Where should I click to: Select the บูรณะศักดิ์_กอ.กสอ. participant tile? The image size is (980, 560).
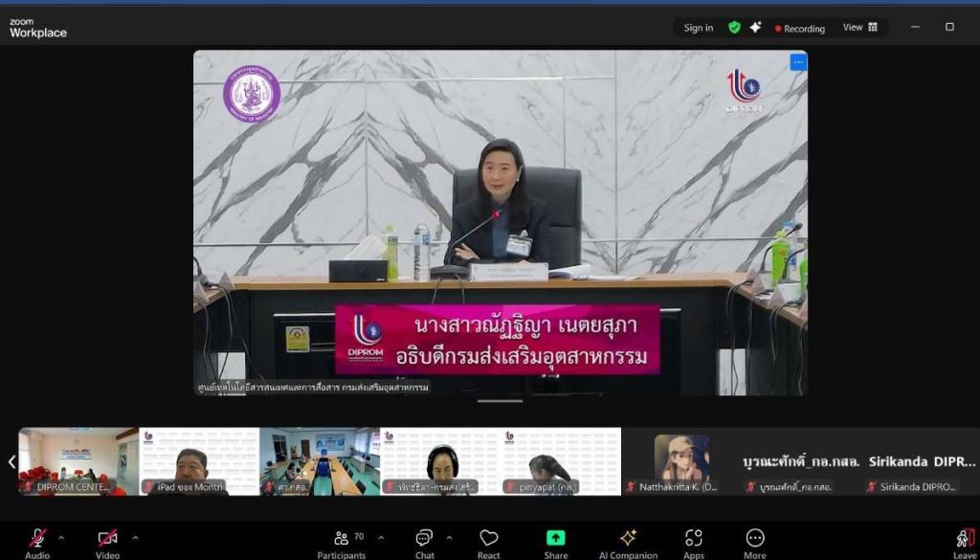click(802, 461)
